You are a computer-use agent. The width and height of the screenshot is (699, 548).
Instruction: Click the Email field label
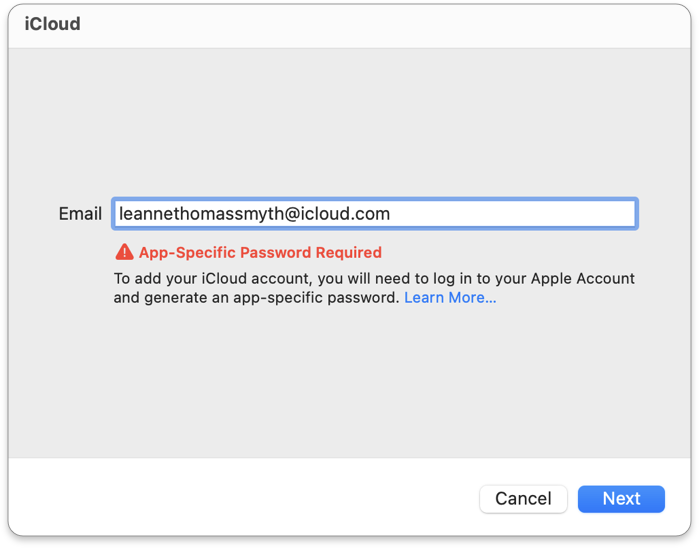(x=80, y=214)
